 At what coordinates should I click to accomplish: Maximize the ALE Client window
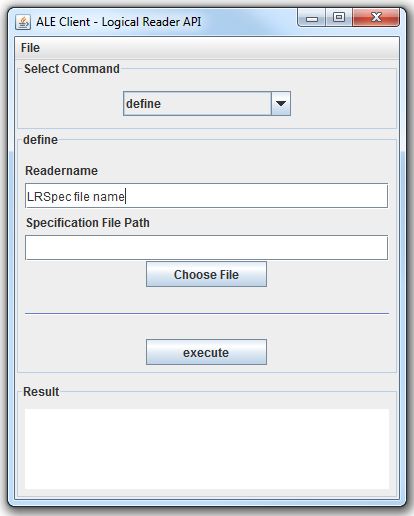click(x=339, y=17)
